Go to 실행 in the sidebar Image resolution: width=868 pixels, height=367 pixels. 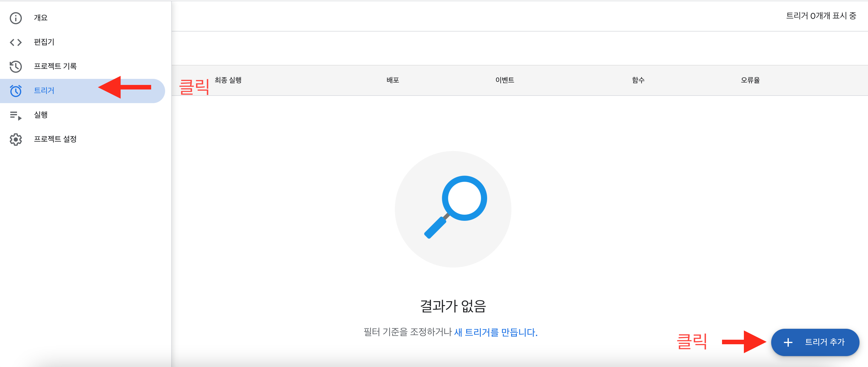click(x=83, y=115)
